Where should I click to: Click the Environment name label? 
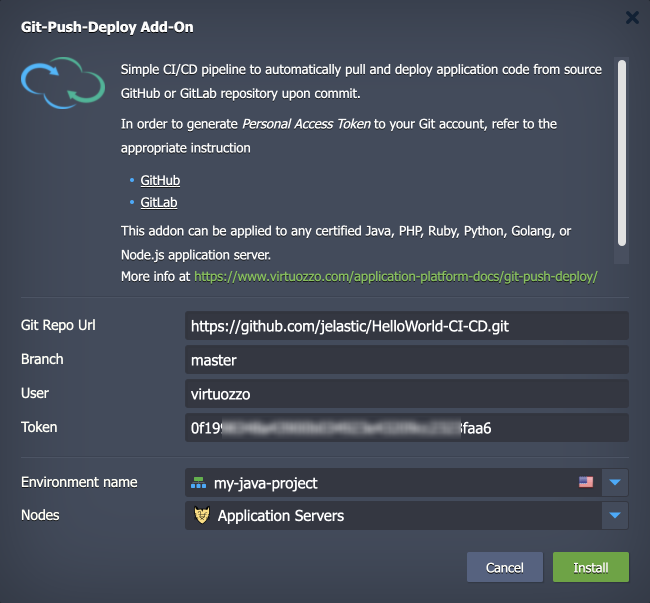[x=79, y=482]
